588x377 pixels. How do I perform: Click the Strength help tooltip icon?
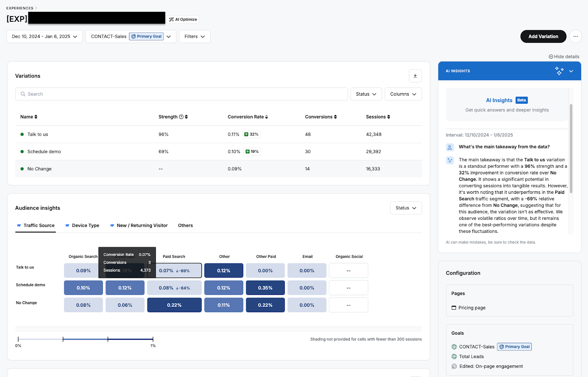[181, 117]
